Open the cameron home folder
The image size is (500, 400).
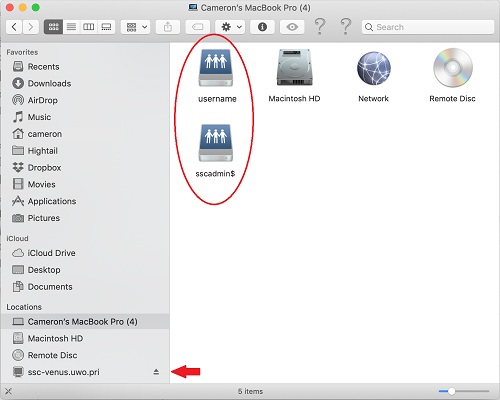point(85,134)
